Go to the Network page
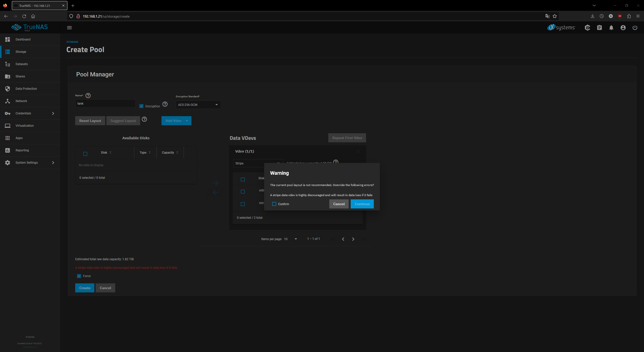 tap(21, 101)
